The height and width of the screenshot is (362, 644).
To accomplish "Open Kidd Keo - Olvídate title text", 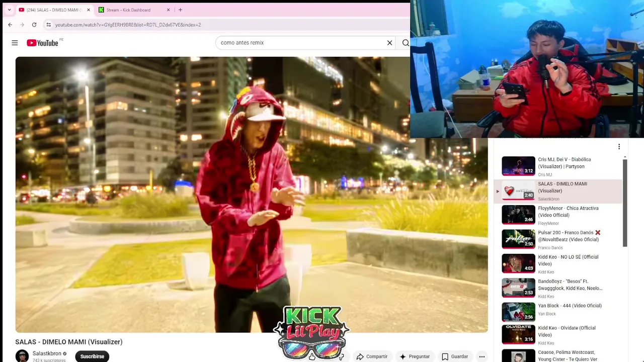I will click(567, 331).
